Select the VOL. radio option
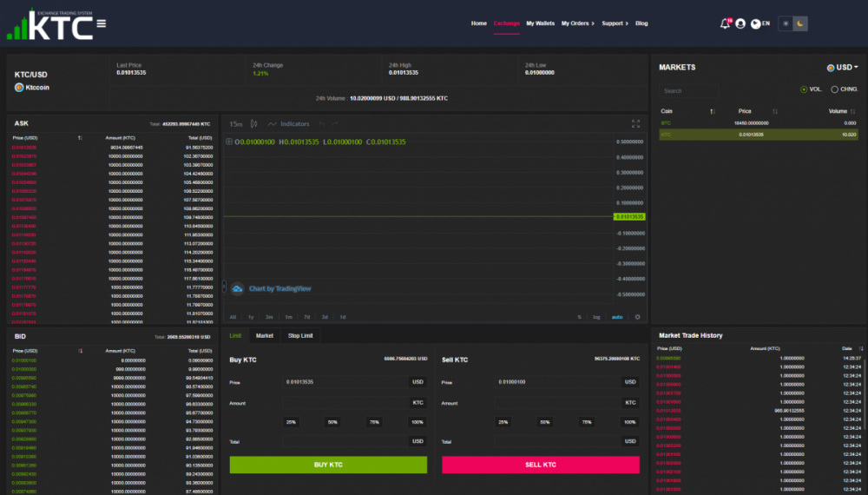Image resolution: width=868 pixels, height=495 pixels. click(x=804, y=89)
